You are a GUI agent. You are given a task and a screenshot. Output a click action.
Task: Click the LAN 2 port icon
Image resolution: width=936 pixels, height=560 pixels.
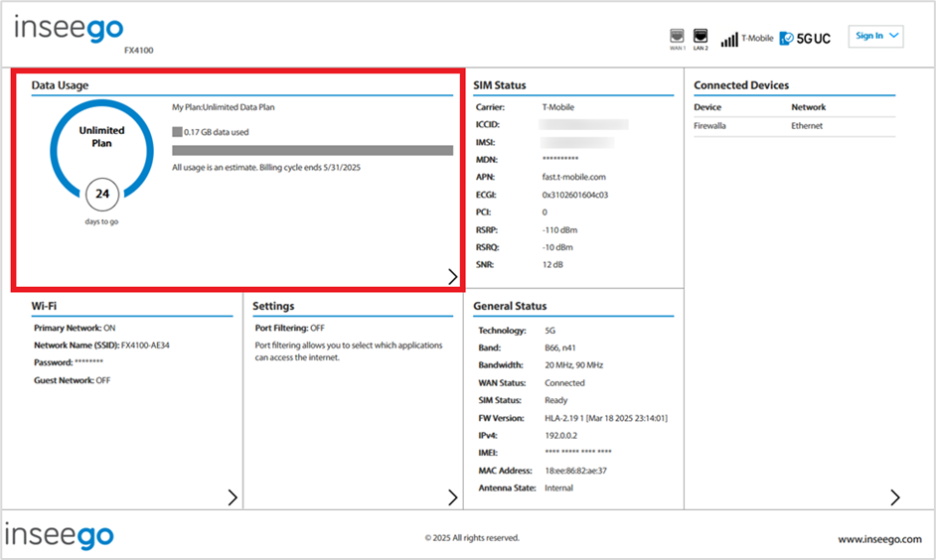tap(701, 36)
